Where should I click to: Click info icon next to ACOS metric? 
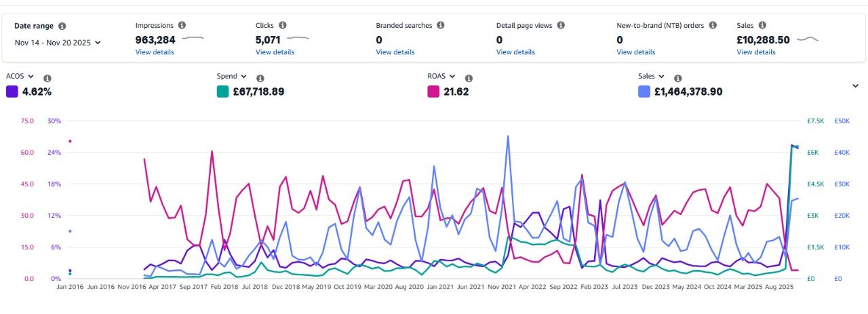pos(47,78)
